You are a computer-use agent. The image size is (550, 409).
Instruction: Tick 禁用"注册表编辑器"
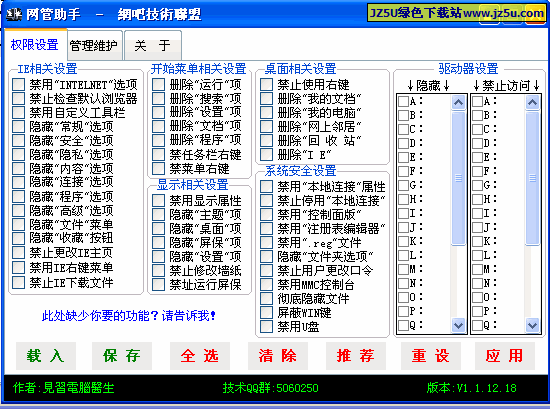click(x=267, y=228)
